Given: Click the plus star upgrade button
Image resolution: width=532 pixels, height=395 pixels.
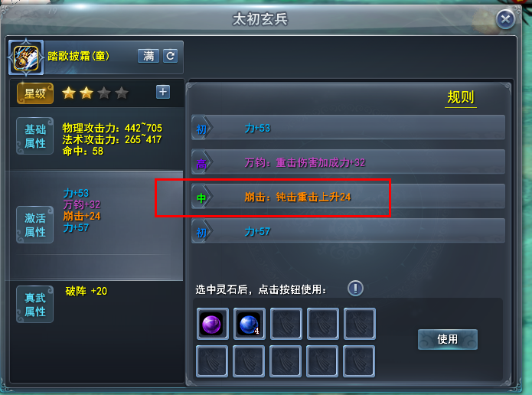Looking at the screenshot, I should [163, 92].
